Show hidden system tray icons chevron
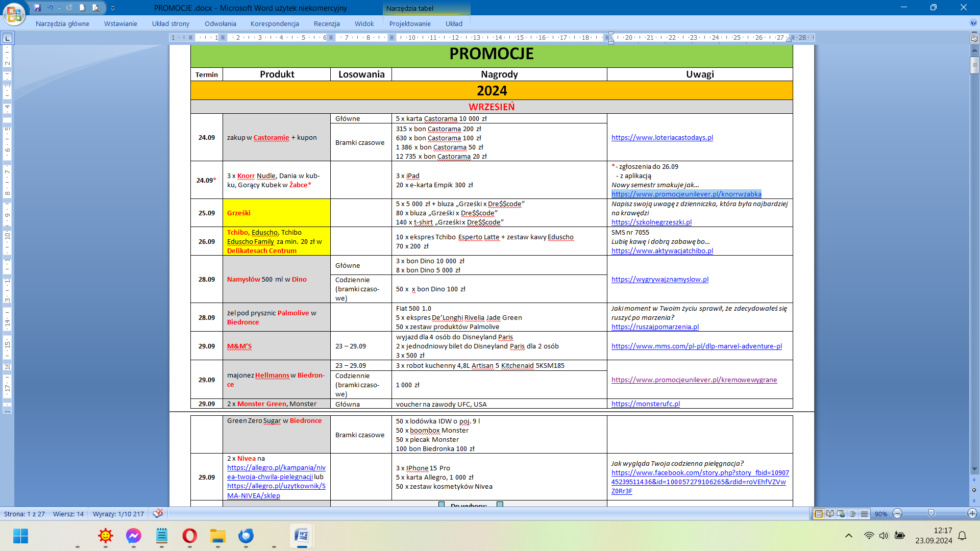 pos(848,535)
